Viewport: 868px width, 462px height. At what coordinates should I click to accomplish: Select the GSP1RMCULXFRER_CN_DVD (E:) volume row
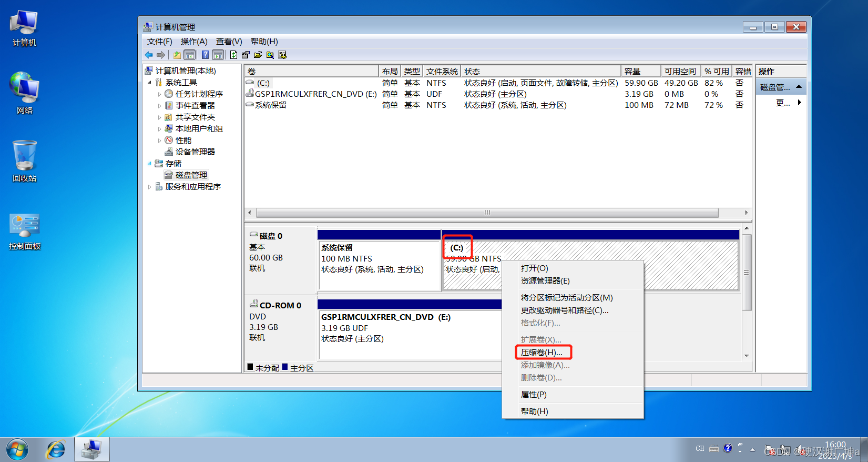pyautogui.click(x=498, y=94)
